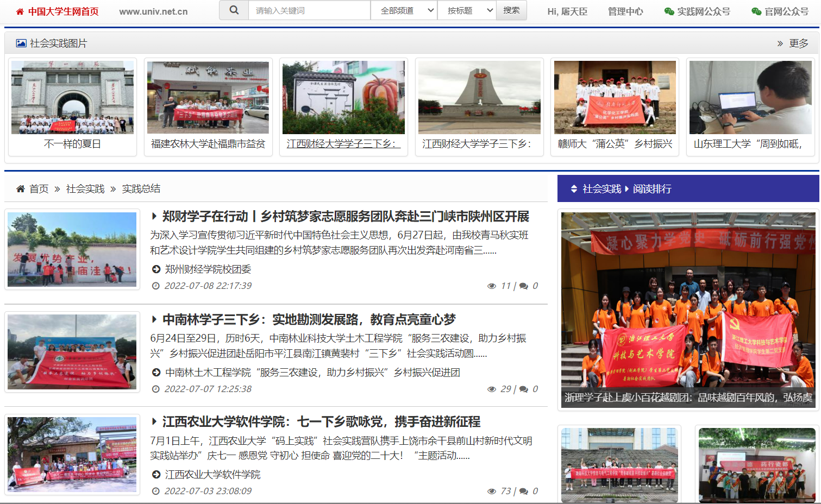Open the 管理中心 menu item

[625, 11]
